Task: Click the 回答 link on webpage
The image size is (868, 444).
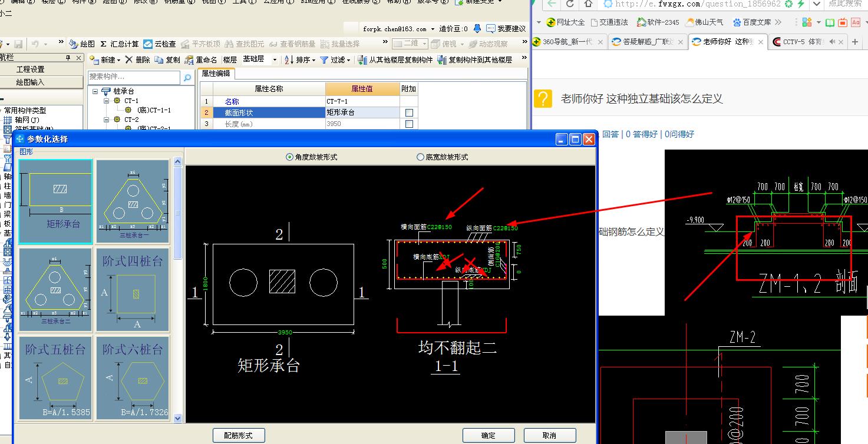Action: tap(610, 134)
